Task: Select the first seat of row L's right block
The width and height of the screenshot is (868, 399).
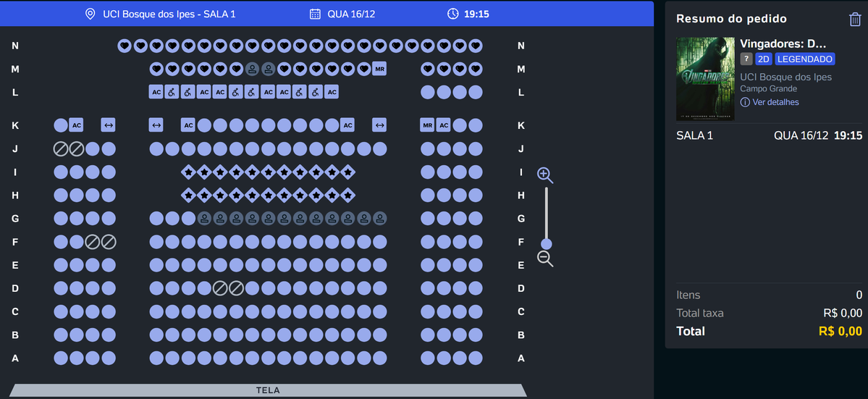Action: click(x=427, y=93)
